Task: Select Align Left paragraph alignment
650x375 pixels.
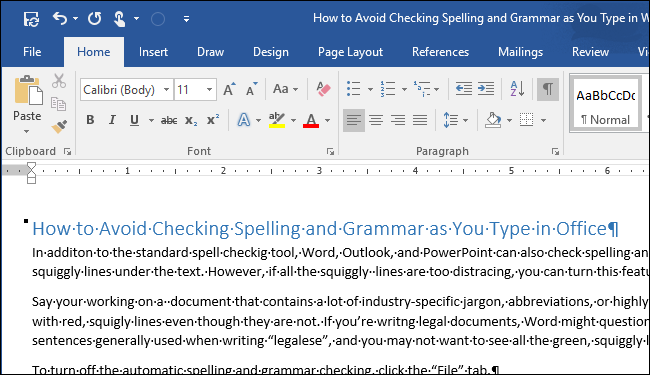Action: pos(354,120)
